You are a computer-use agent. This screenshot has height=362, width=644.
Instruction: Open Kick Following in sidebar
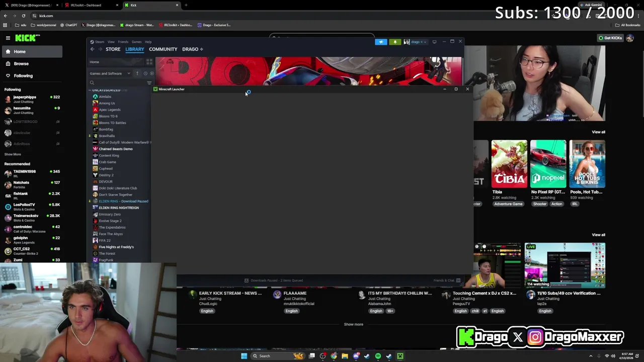pyautogui.click(x=32, y=75)
